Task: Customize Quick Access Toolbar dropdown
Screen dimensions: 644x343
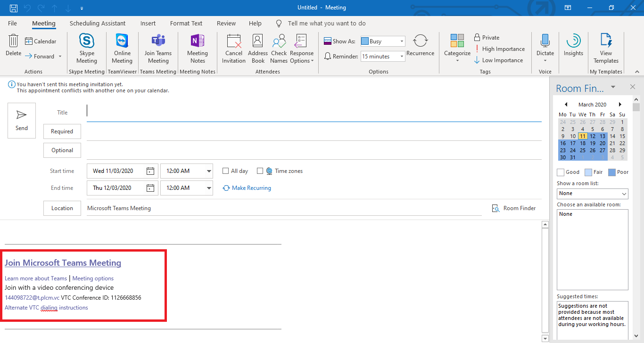Action: tap(82, 8)
